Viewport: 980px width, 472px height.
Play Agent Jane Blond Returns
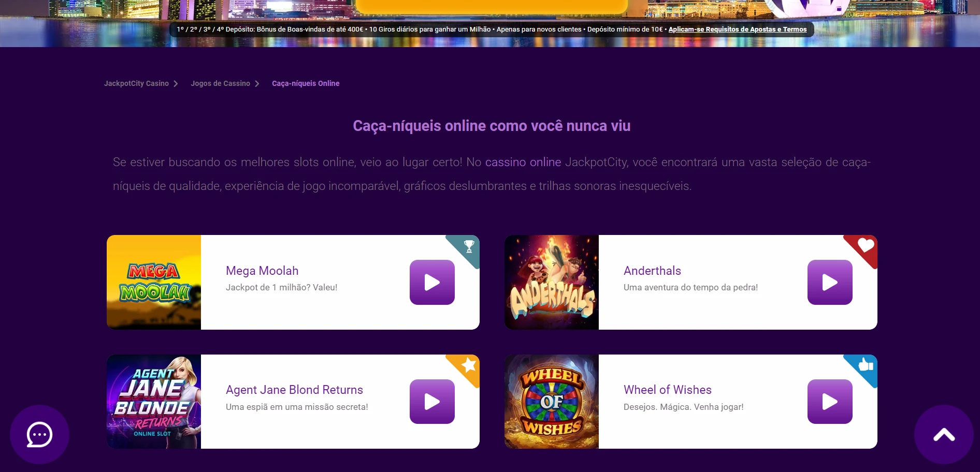432,402
